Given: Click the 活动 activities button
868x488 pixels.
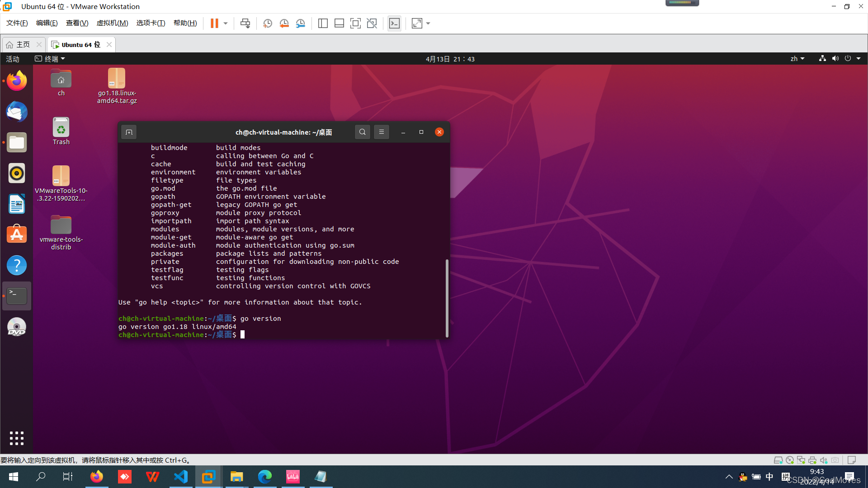Looking at the screenshot, I should (13, 59).
